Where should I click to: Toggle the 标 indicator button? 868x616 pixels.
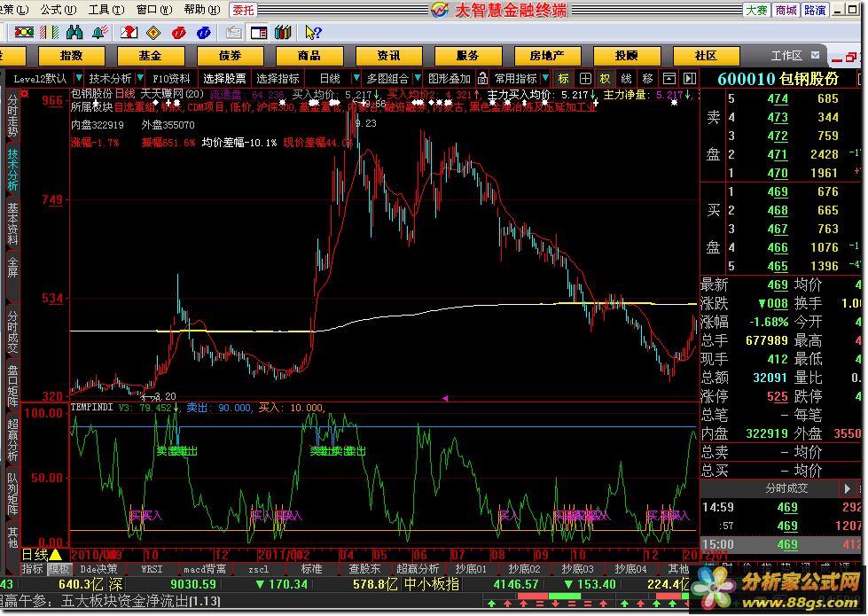pos(564,79)
